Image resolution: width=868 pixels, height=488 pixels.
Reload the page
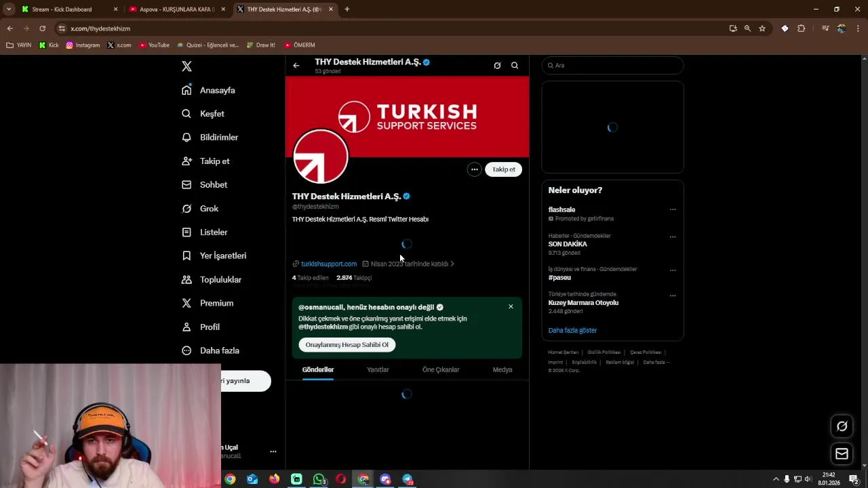42,28
